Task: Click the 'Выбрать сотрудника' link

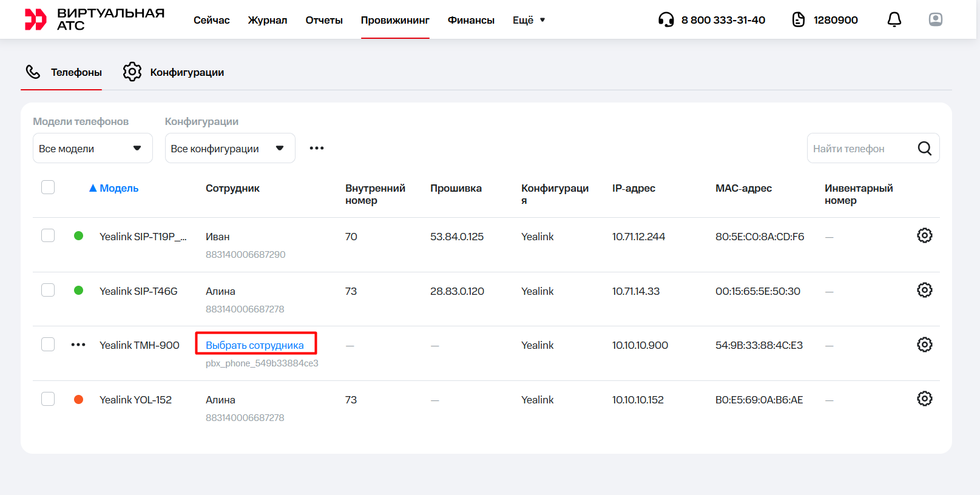Action: click(255, 345)
